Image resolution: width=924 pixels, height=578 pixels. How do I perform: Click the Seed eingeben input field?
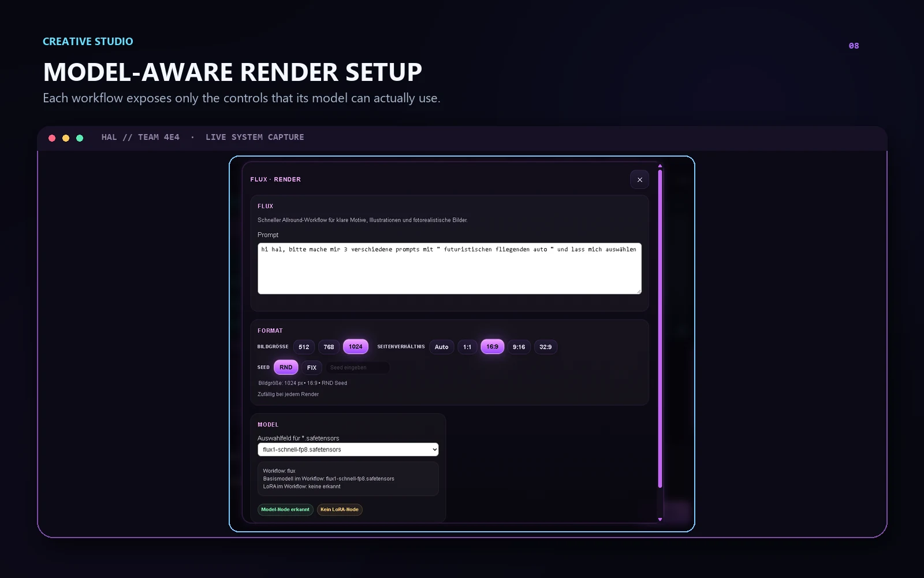coord(357,368)
